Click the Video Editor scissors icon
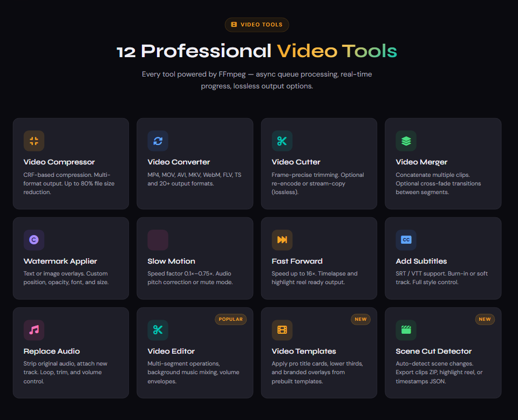Image resolution: width=518 pixels, height=420 pixels. point(158,330)
